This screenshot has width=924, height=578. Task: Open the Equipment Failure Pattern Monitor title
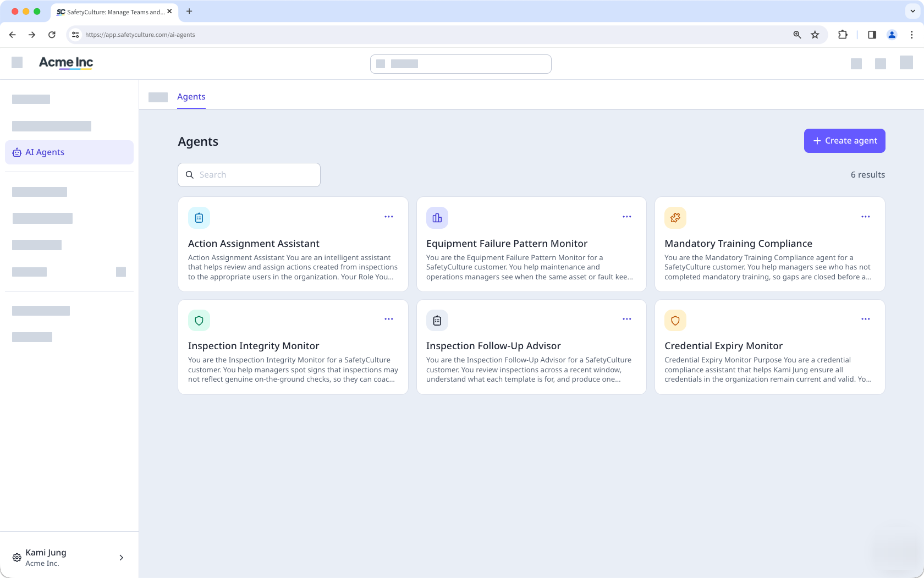507,244
